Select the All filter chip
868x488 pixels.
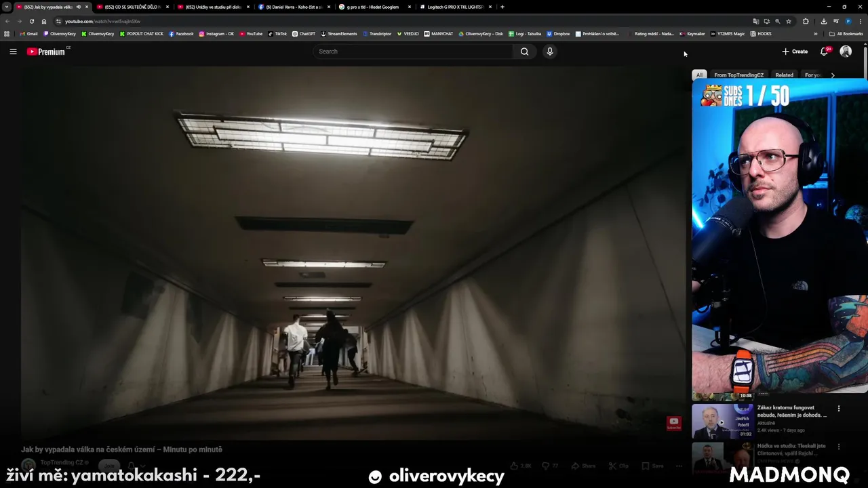point(699,75)
